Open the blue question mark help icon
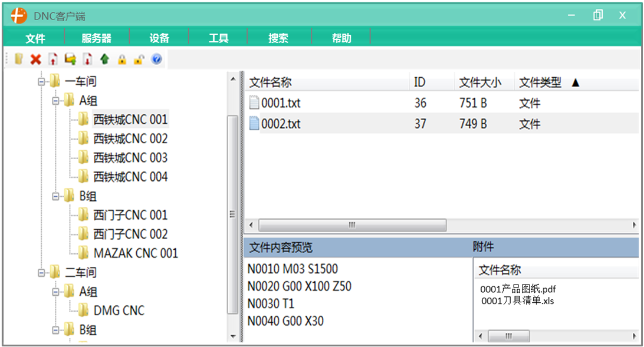Viewport: 644px width, 347px height. pyautogui.click(x=156, y=59)
